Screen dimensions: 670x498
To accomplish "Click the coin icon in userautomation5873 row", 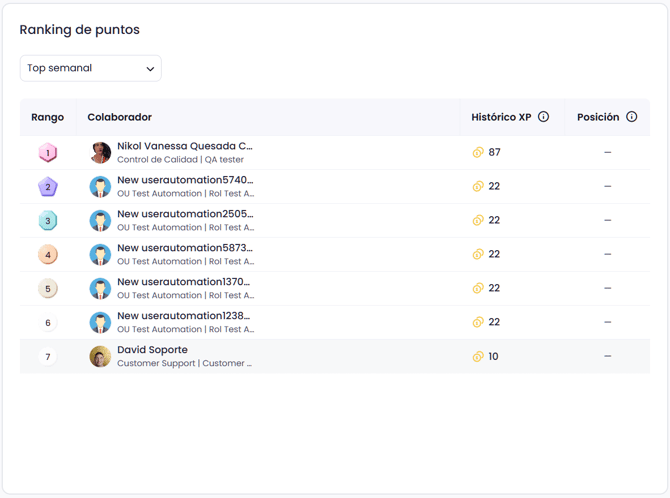I will (478, 254).
